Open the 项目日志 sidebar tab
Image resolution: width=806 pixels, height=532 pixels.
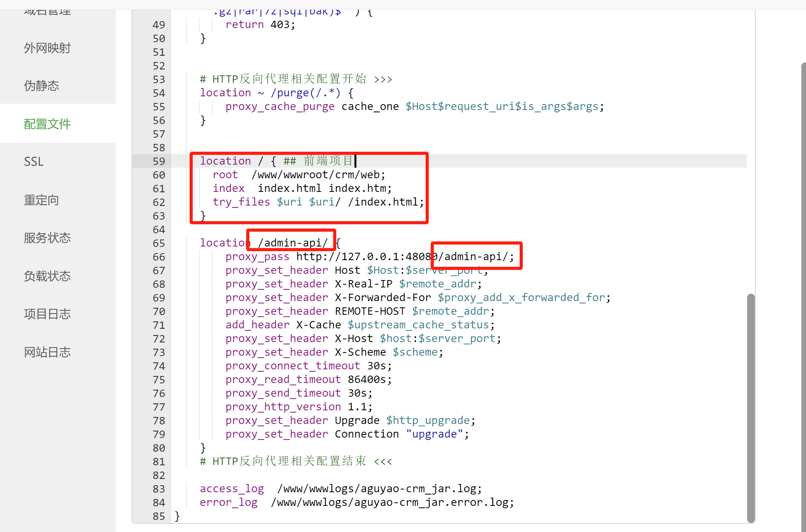coord(47,314)
